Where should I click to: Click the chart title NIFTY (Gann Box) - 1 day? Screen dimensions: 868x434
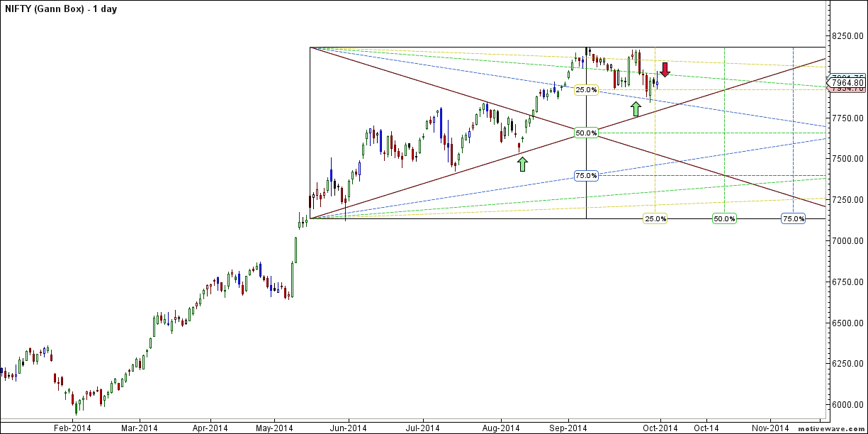click(60, 9)
